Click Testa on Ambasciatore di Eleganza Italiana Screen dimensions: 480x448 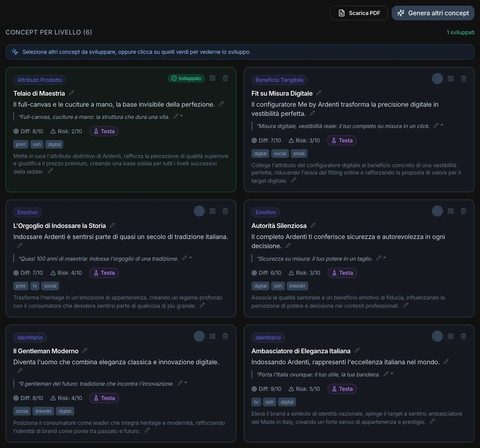342,389
